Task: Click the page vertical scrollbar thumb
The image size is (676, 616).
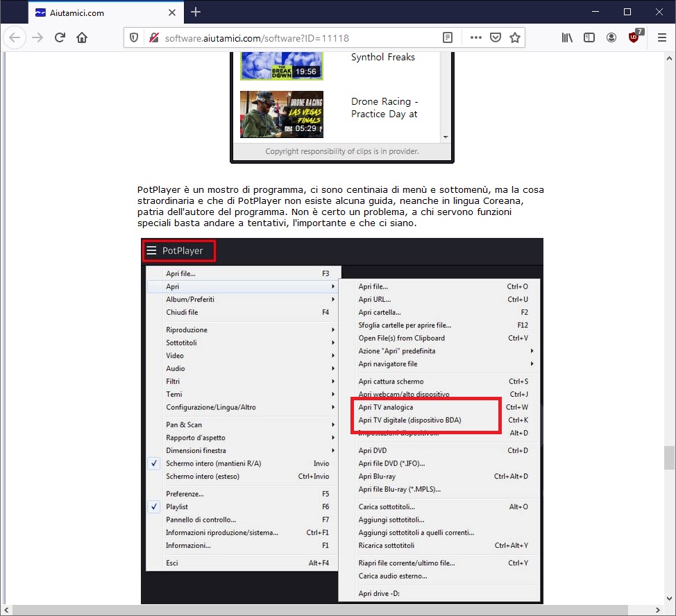Action: coord(669,457)
